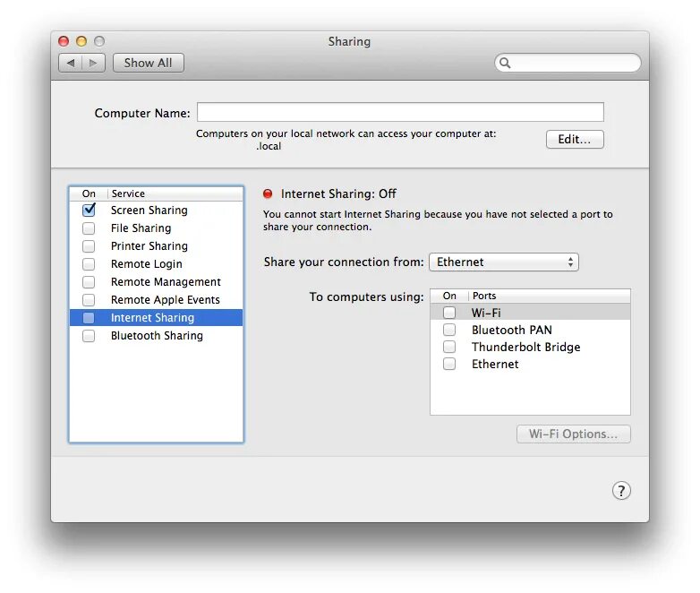Tick the Remote Apple Events checkbox
This screenshot has height=593, width=700.
tap(89, 300)
